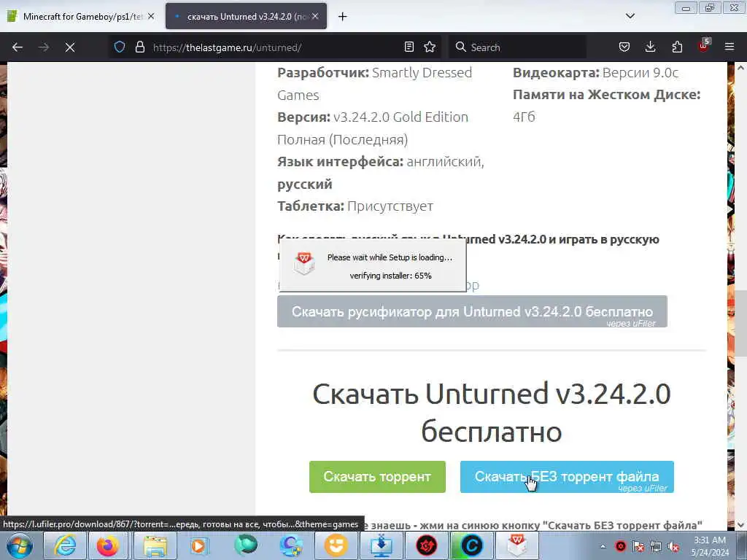This screenshot has height=560, width=747.
Task: Open Firefox from the taskbar
Action: point(108,545)
